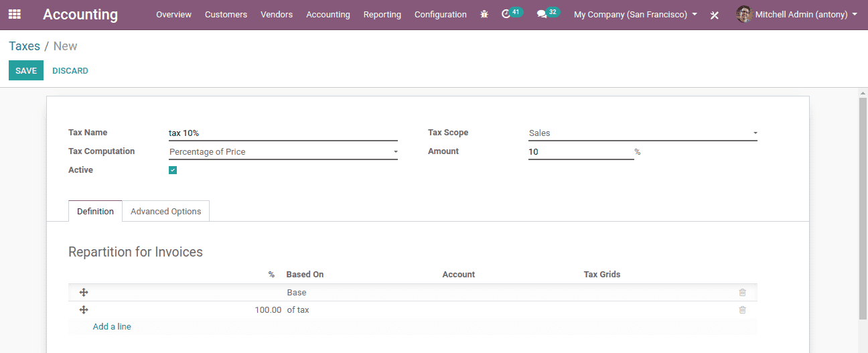This screenshot has width=868, height=353.
Task: Click the page vertical scrollbar
Action: (863, 208)
